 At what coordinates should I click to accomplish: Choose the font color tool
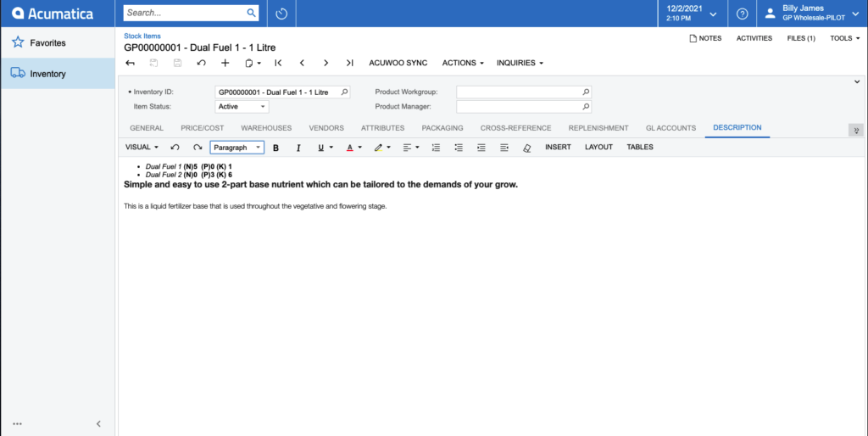350,148
